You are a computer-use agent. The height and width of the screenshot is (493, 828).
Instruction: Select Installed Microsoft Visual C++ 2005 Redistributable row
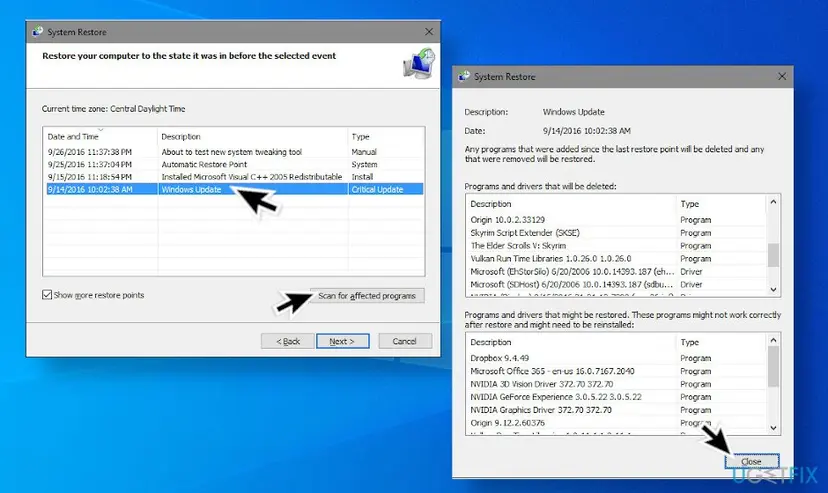(x=234, y=177)
